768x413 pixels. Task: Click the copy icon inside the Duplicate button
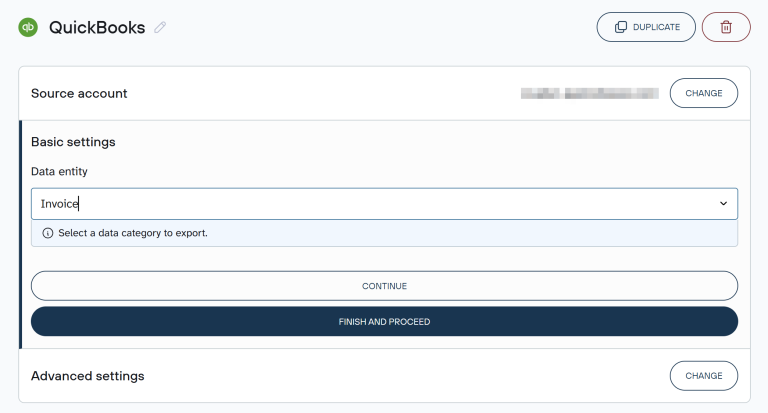click(x=621, y=27)
